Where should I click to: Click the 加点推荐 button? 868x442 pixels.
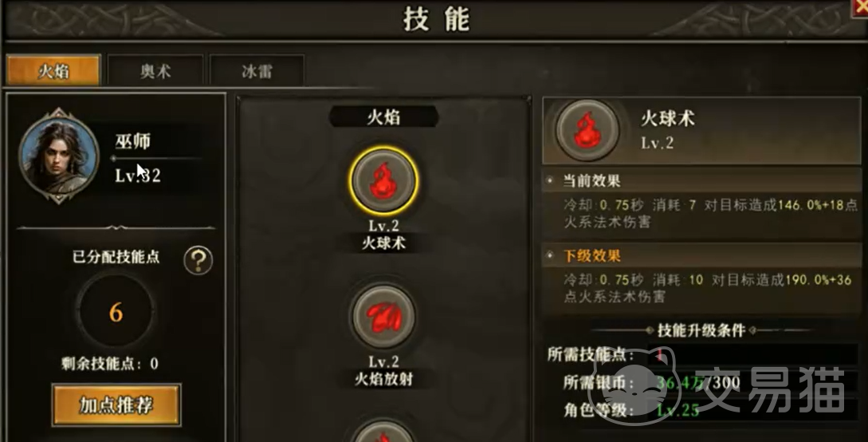pos(116,405)
